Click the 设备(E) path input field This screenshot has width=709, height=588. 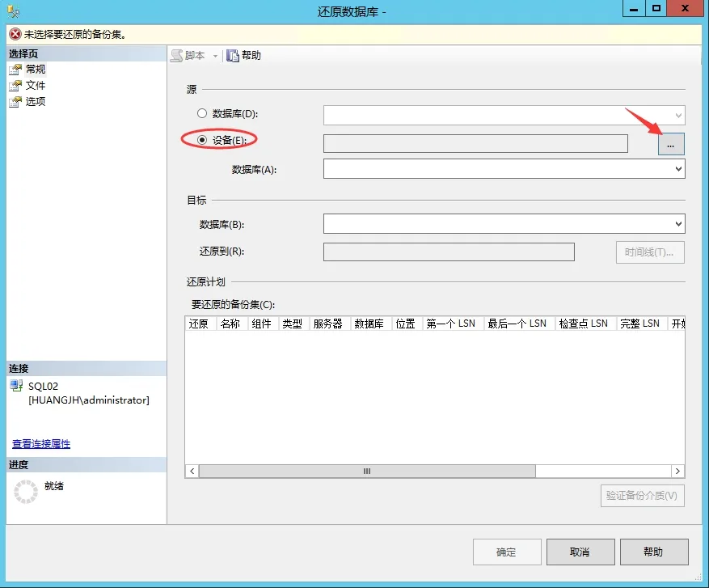pyautogui.click(x=475, y=143)
